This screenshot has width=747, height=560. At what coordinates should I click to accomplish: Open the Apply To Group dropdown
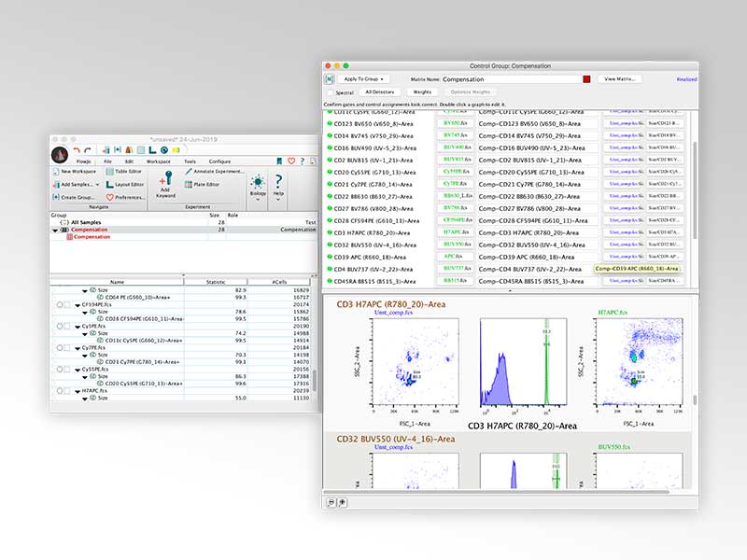(x=365, y=80)
